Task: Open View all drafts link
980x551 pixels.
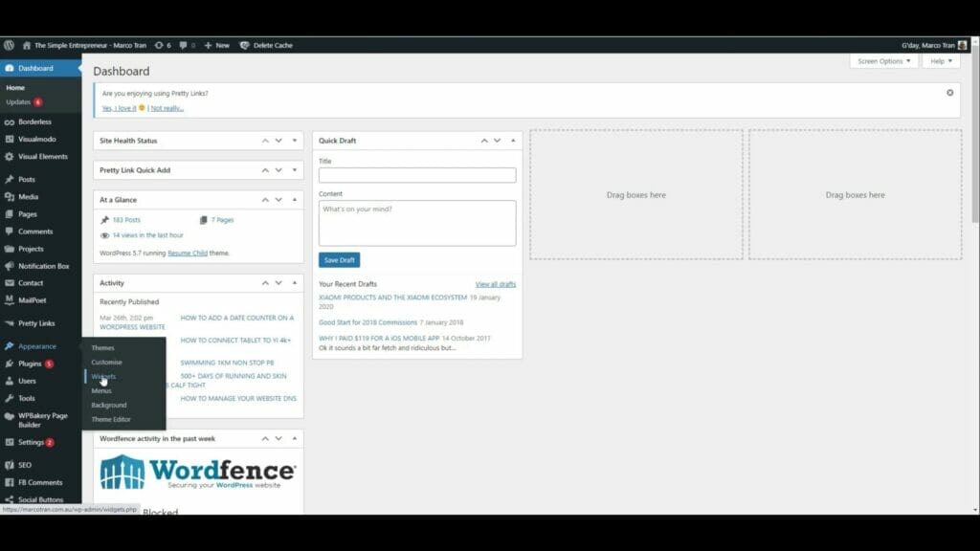Action: click(x=498, y=283)
